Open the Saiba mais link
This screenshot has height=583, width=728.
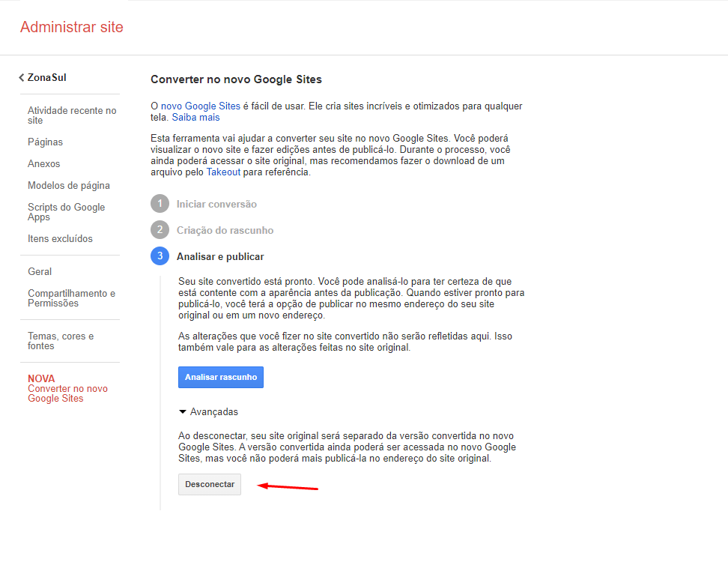[x=195, y=118]
